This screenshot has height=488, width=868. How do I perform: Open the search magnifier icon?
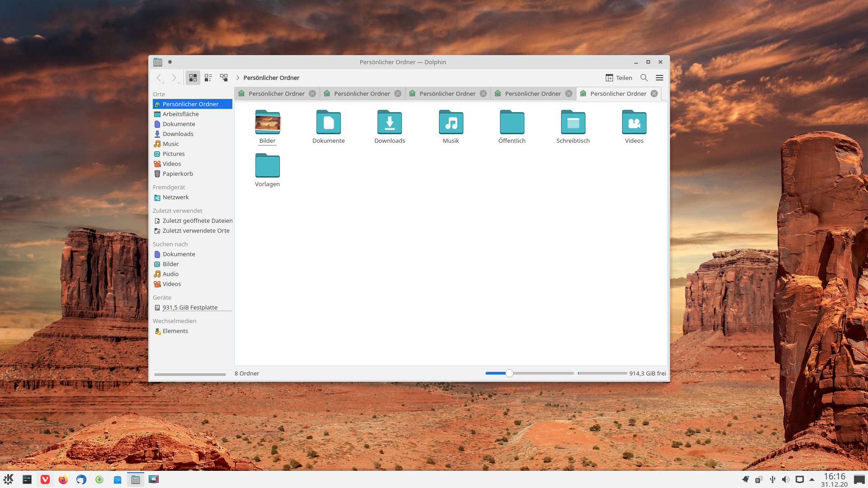644,78
